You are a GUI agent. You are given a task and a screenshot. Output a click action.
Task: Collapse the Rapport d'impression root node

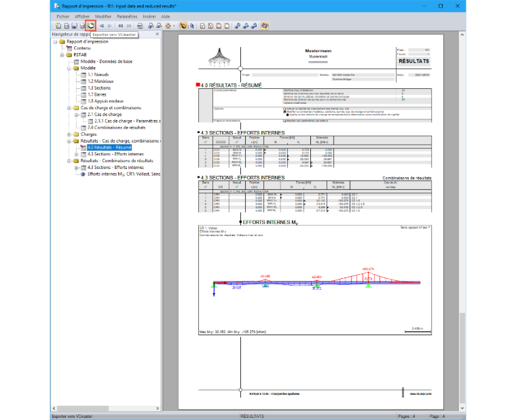point(55,42)
